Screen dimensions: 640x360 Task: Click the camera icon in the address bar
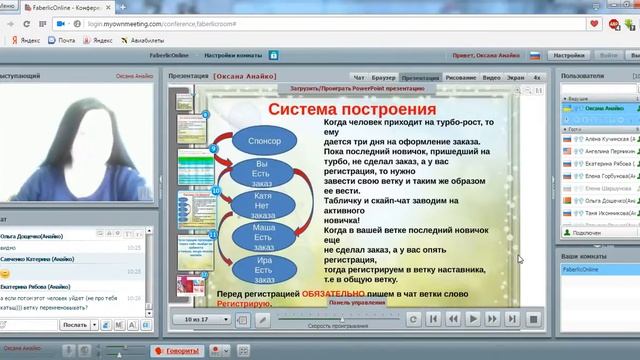pos(61,24)
